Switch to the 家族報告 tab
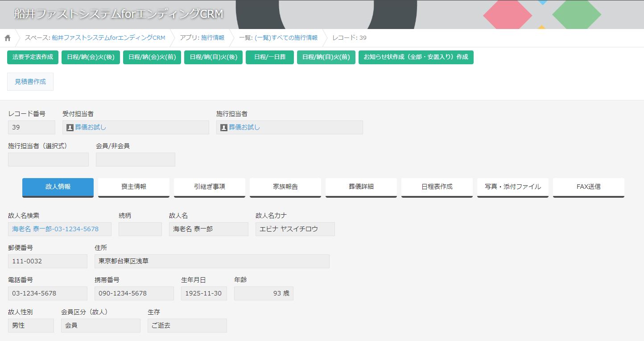The height and width of the screenshot is (341, 644). (x=285, y=187)
